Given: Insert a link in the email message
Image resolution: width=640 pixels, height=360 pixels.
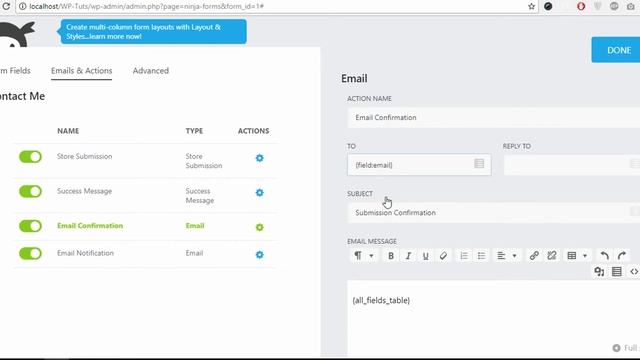Looking at the screenshot, I should [534, 256].
